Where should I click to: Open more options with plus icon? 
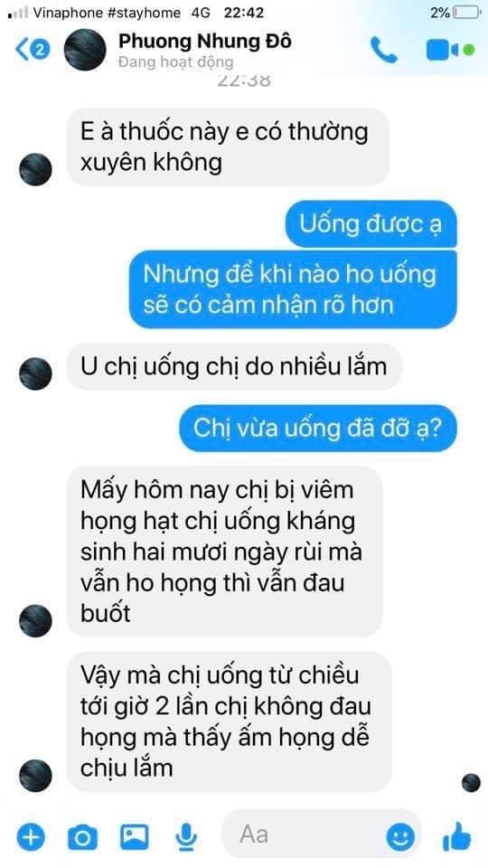pyautogui.click(x=31, y=835)
